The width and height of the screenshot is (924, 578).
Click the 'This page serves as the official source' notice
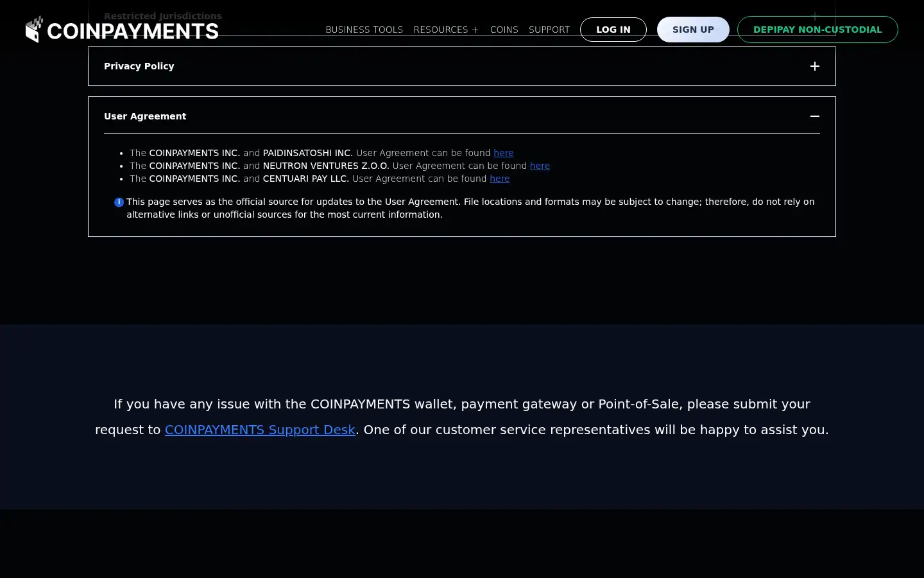tap(470, 208)
